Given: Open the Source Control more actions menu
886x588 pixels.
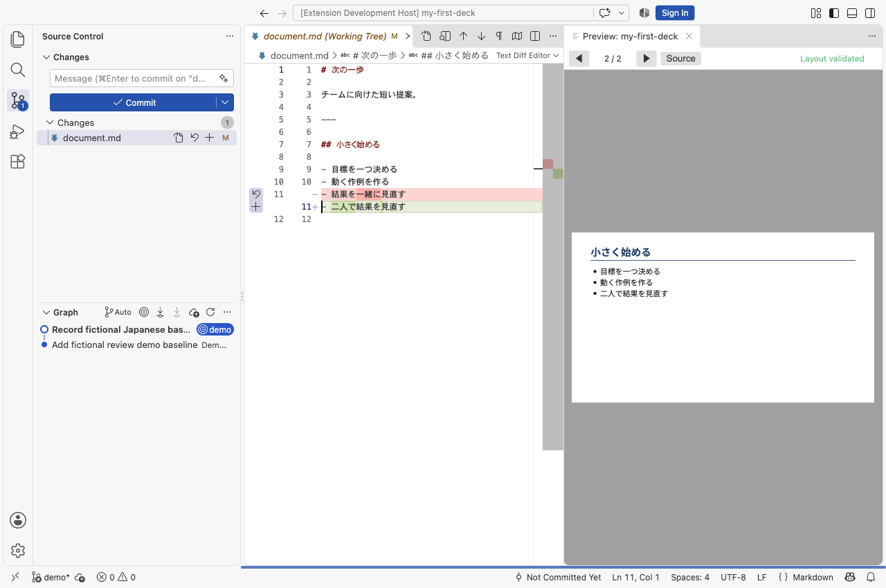Looking at the screenshot, I should click(x=230, y=36).
